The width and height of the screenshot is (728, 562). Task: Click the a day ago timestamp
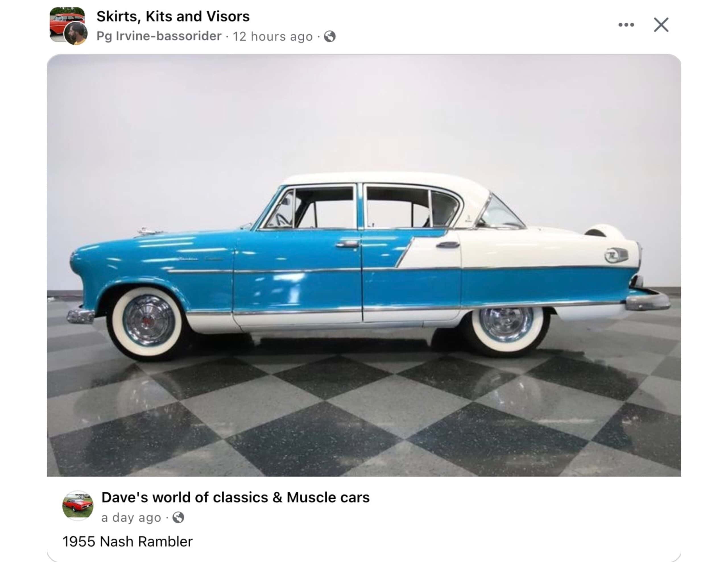[x=131, y=517]
